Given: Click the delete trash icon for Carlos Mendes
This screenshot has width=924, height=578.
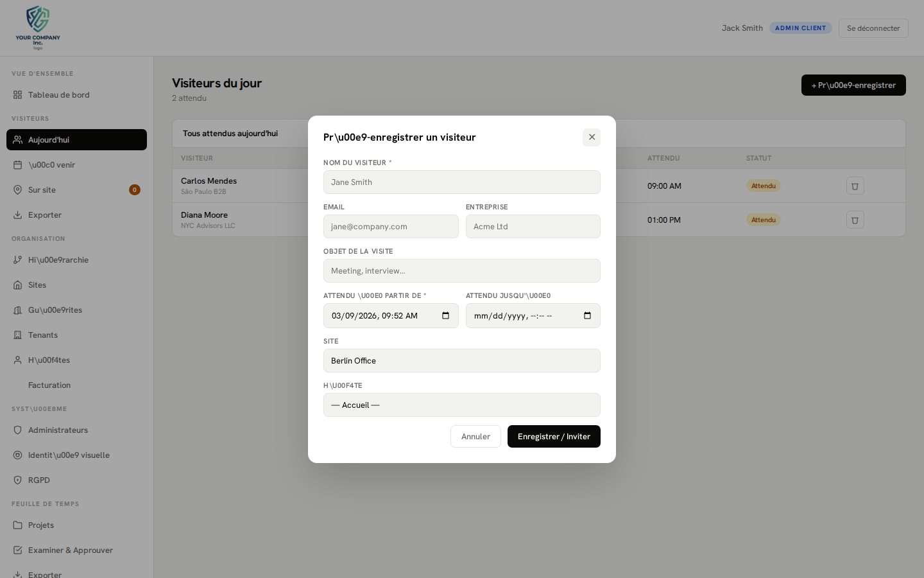Looking at the screenshot, I should click(x=855, y=186).
